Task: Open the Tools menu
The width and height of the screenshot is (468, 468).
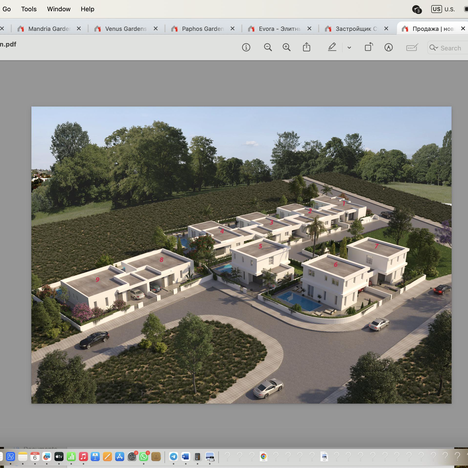Action: pos(29,9)
